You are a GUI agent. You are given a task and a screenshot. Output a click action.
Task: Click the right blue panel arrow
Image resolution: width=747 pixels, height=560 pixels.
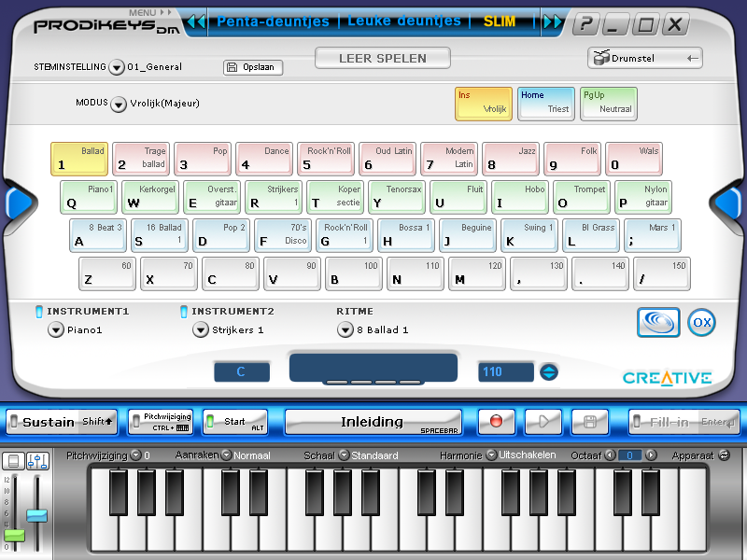[x=728, y=203]
